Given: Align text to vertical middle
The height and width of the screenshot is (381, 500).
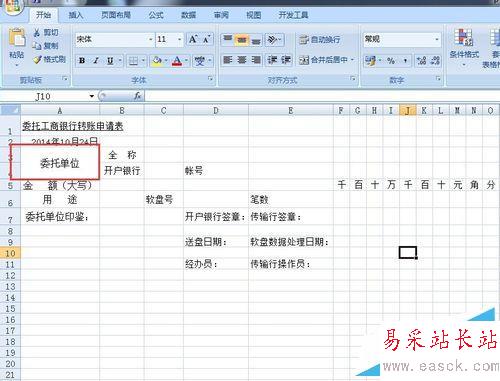Looking at the screenshot, I should pyautogui.click(x=242, y=40).
